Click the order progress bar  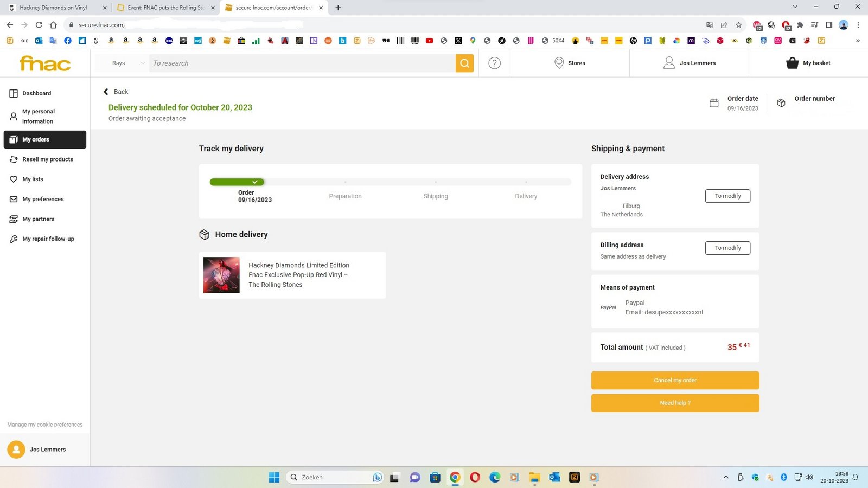coord(390,182)
